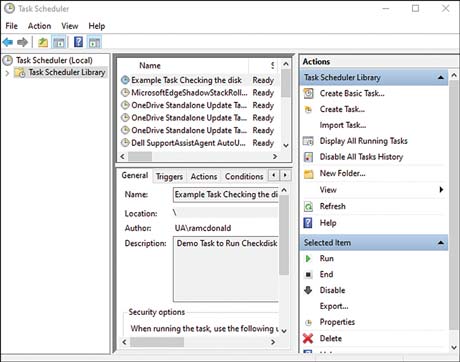Click the clock icon of Dell SupportAssistAgent row
Screen dimensions: 460x362
(x=125, y=143)
